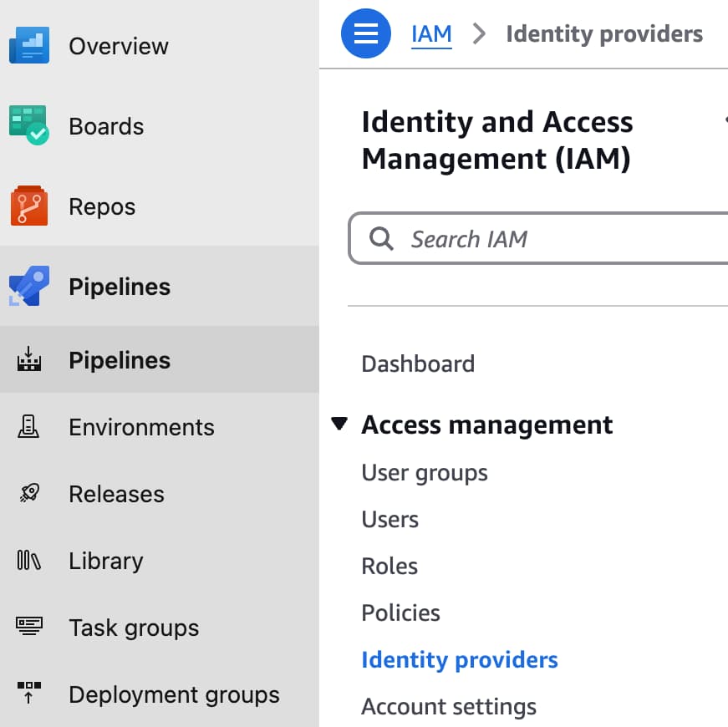Navigate to Roles
The image size is (728, 727).
click(x=389, y=567)
